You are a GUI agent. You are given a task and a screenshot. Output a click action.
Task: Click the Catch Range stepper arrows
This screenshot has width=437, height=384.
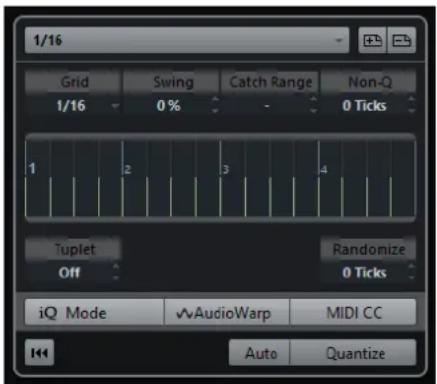(313, 105)
